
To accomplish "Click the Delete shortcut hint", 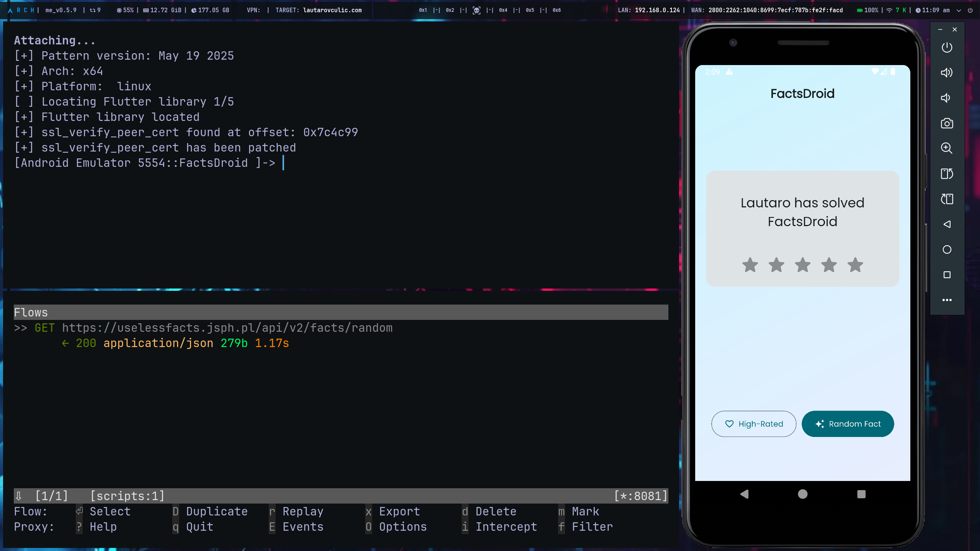I will (489, 511).
